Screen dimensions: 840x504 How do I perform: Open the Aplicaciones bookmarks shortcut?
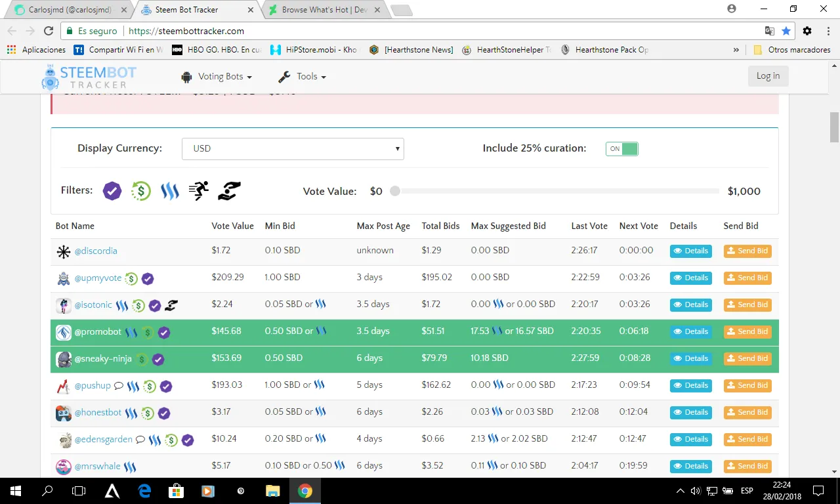36,50
